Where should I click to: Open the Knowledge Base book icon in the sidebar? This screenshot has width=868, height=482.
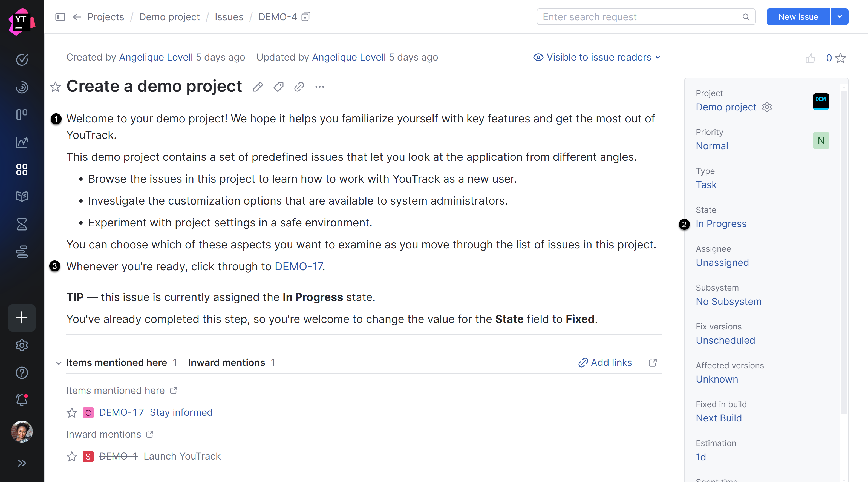[22, 197]
